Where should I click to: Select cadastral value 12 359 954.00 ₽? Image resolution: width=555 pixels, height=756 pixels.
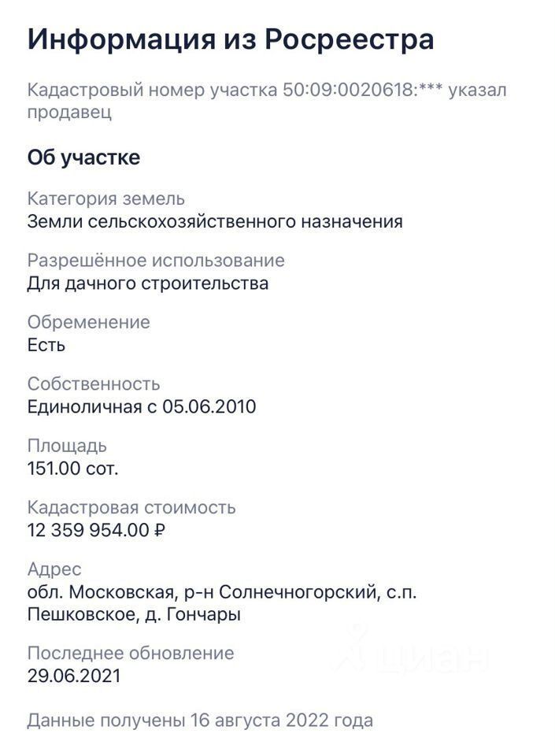[96, 530]
